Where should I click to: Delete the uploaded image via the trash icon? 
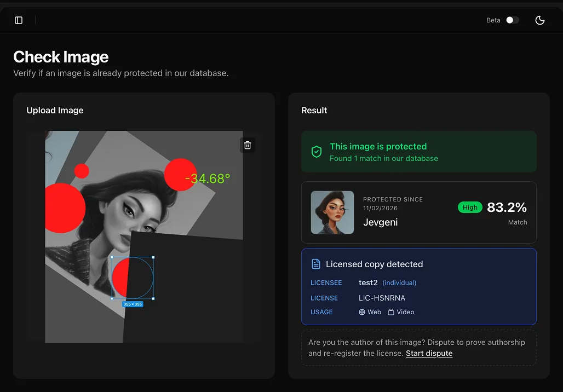(248, 145)
